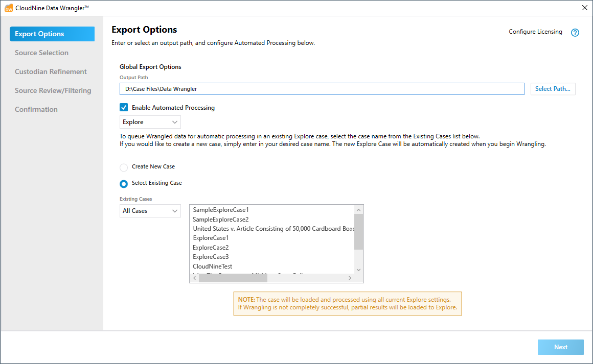593x364 pixels.
Task: Click the CloudNine Data Wrangler app icon
Action: click(8, 8)
